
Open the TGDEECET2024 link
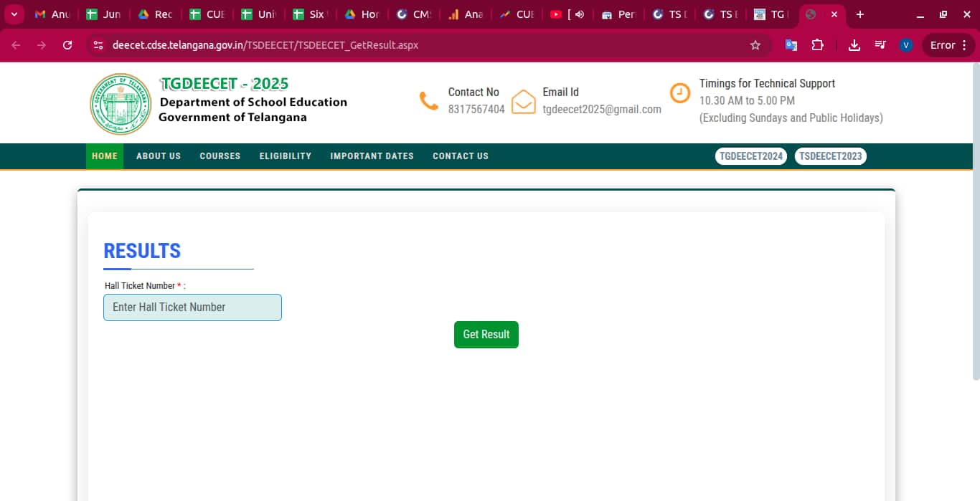pyautogui.click(x=751, y=156)
